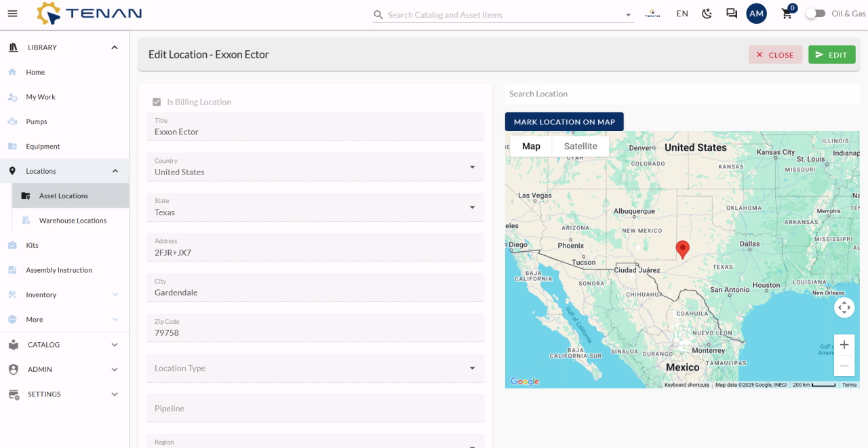Click the Title field Exxon Ector
Viewport: 868px width, 448px height.
pyautogui.click(x=315, y=127)
